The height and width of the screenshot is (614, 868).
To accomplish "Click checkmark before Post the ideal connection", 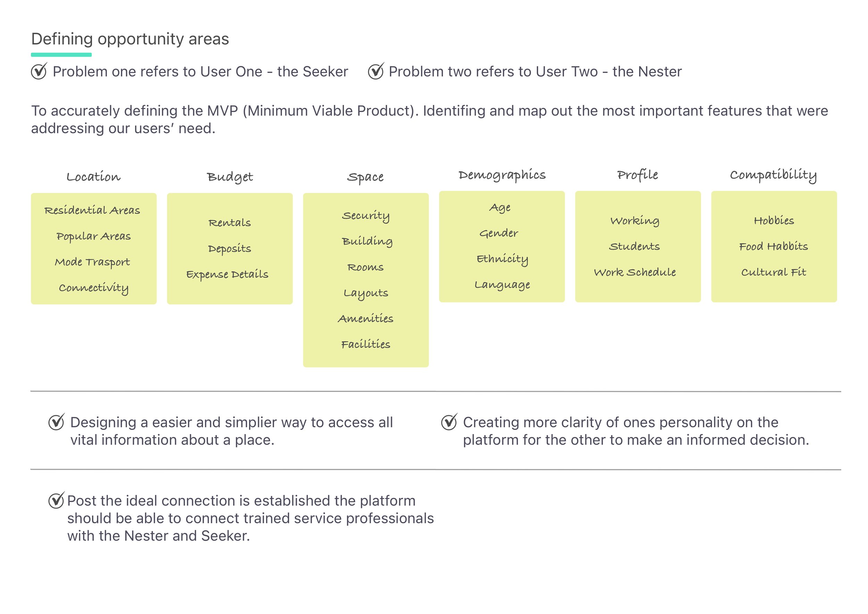I will click(57, 500).
